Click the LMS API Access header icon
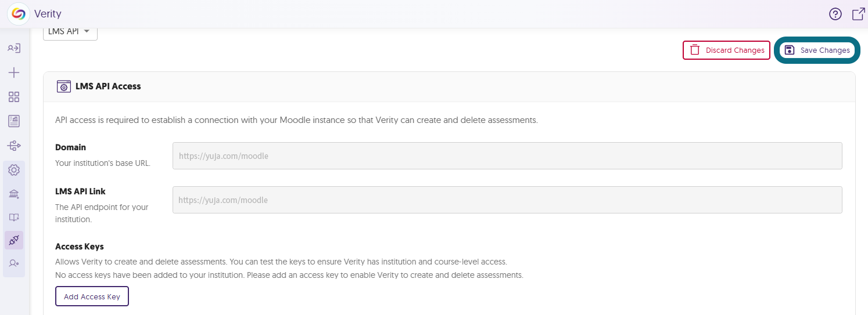The height and width of the screenshot is (315, 868). click(63, 86)
